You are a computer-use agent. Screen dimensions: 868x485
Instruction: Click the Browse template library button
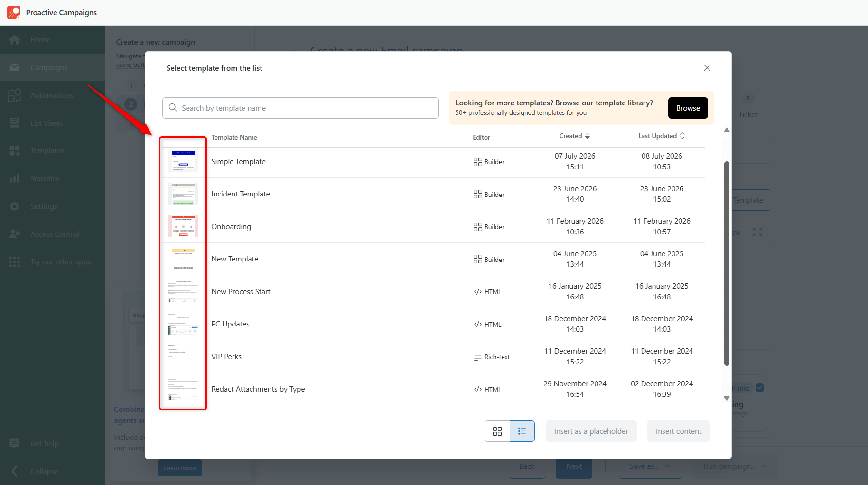pyautogui.click(x=688, y=108)
